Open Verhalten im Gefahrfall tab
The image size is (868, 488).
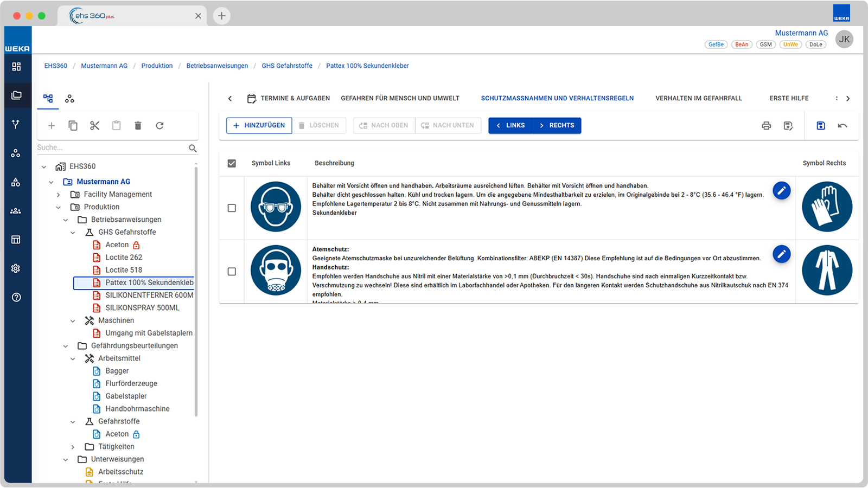(699, 99)
